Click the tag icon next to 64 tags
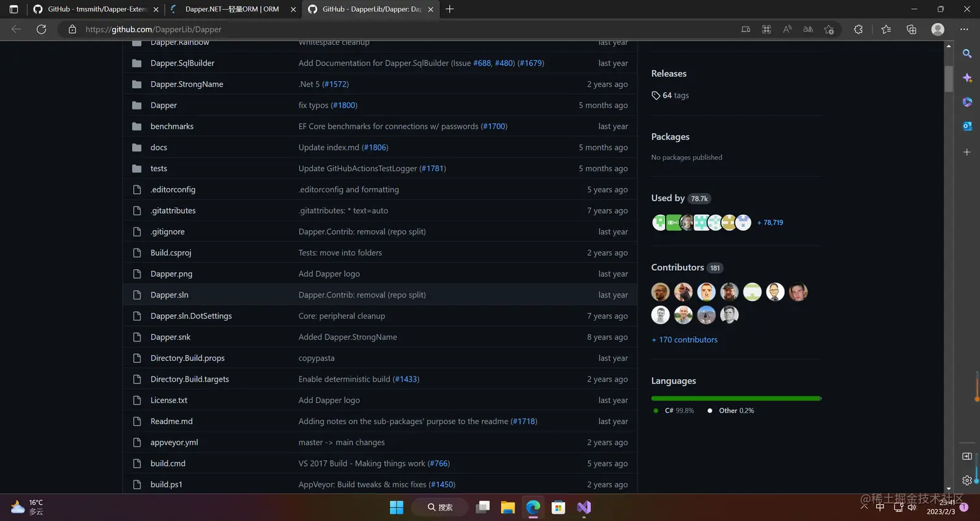 click(x=656, y=95)
